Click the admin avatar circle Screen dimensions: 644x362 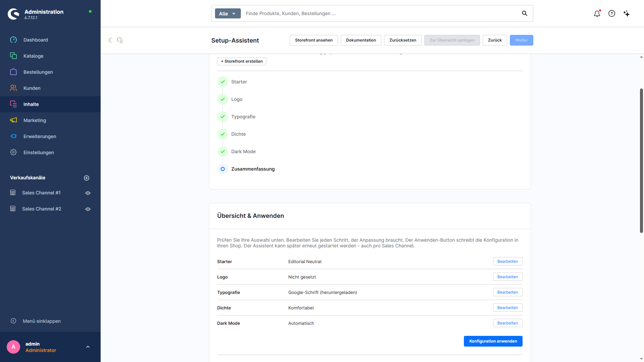point(13,347)
